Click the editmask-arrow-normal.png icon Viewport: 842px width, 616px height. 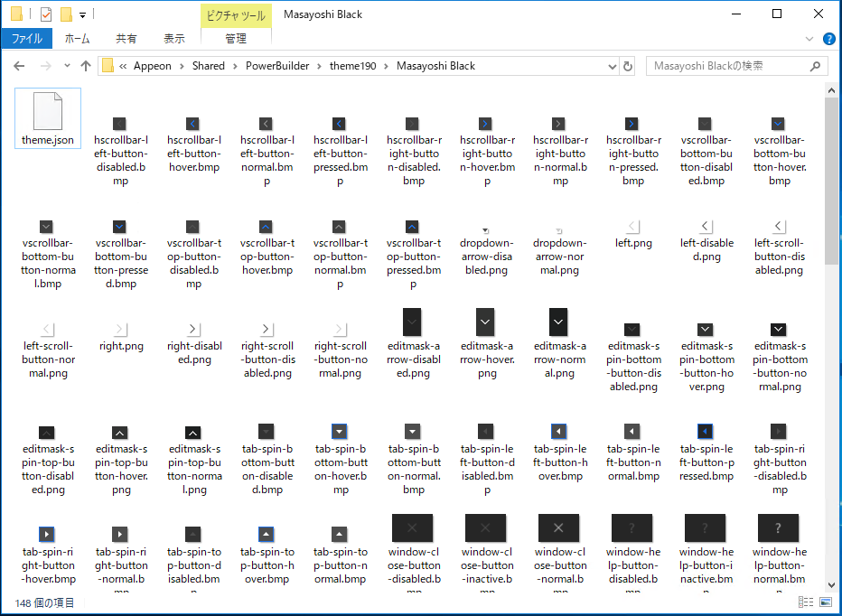pos(558,322)
